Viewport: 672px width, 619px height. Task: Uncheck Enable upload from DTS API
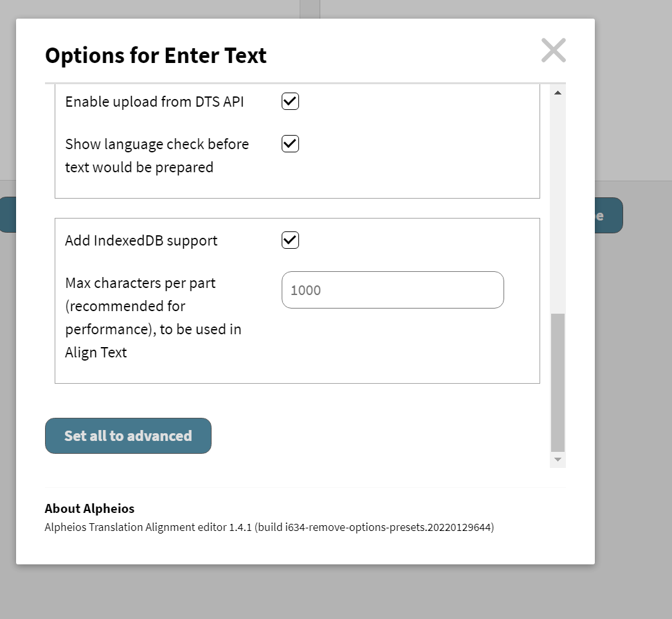[289, 101]
